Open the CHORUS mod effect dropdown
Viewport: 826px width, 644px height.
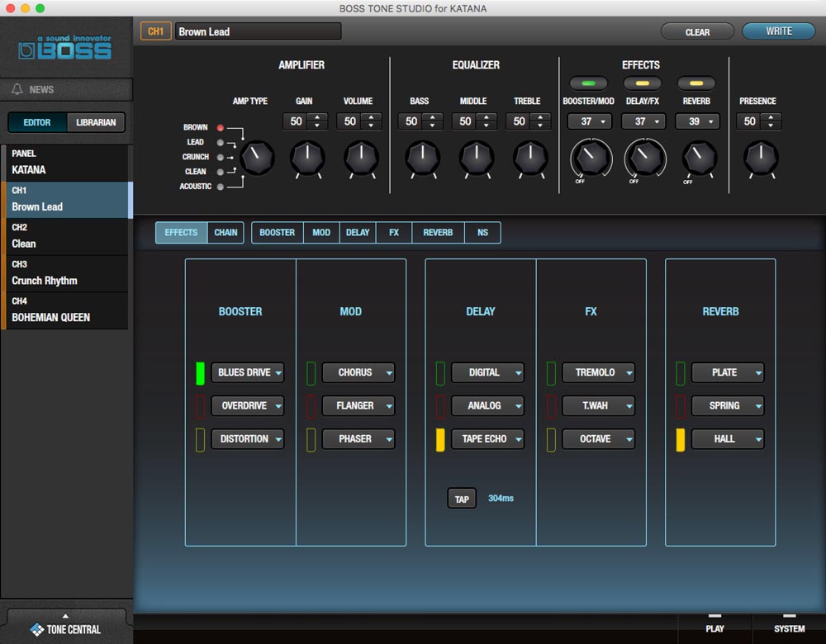358,372
